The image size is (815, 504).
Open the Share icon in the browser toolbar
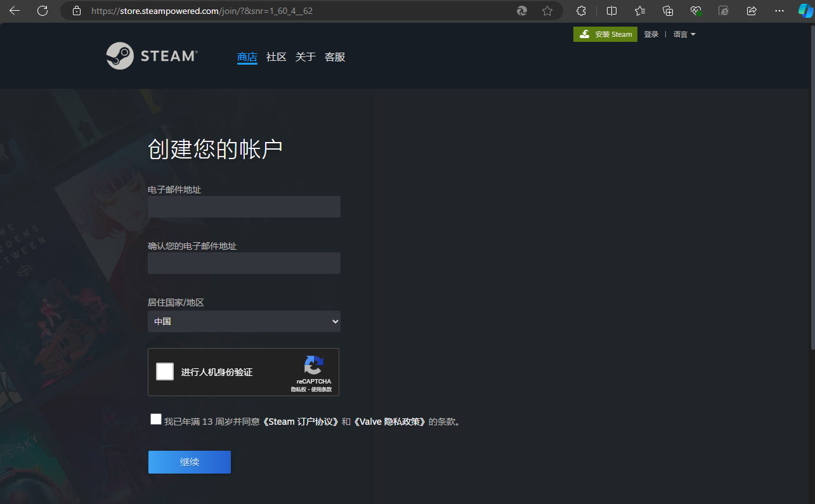[752, 11]
